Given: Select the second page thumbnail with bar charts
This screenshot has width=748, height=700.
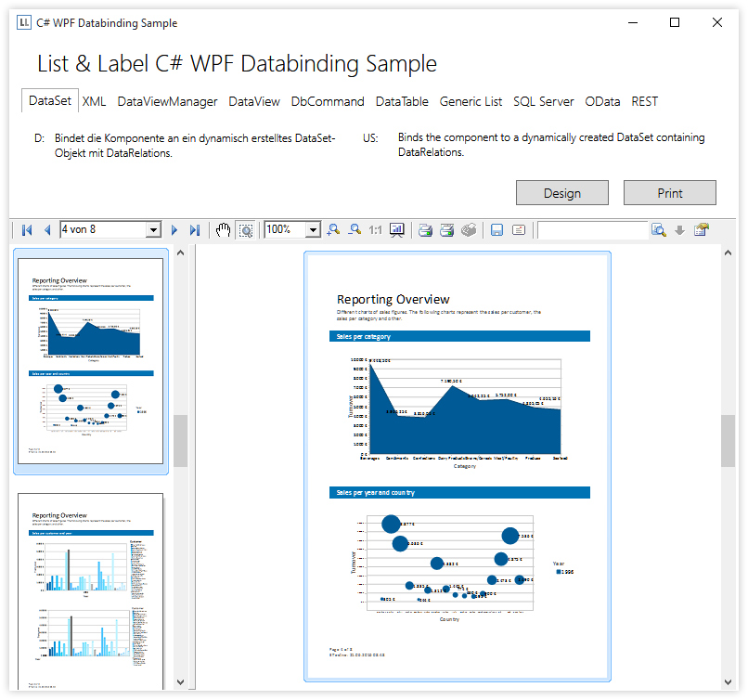Looking at the screenshot, I should pyautogui.click(x=91, y=590).
